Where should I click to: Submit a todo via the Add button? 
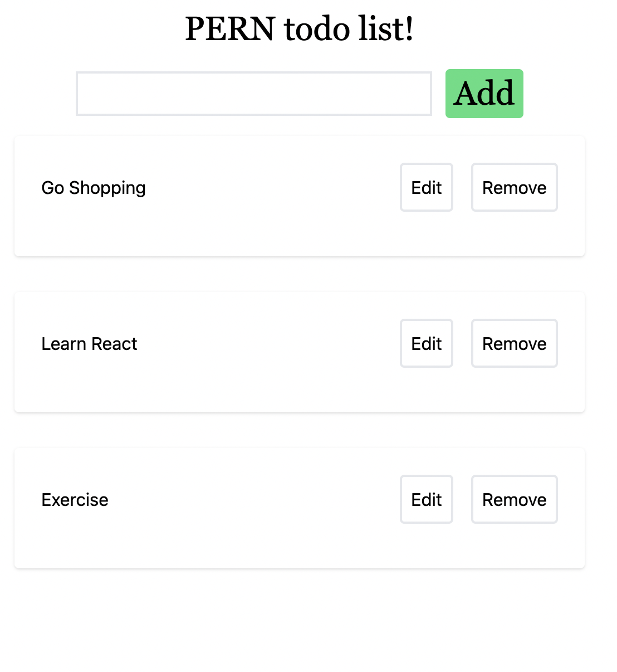(483, 93)
